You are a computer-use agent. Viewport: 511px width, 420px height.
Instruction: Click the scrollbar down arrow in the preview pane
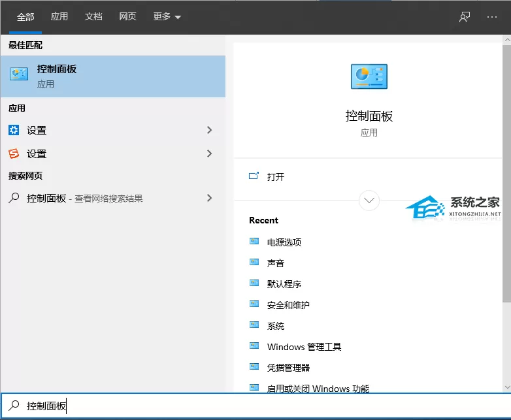(x=507, y=387)
